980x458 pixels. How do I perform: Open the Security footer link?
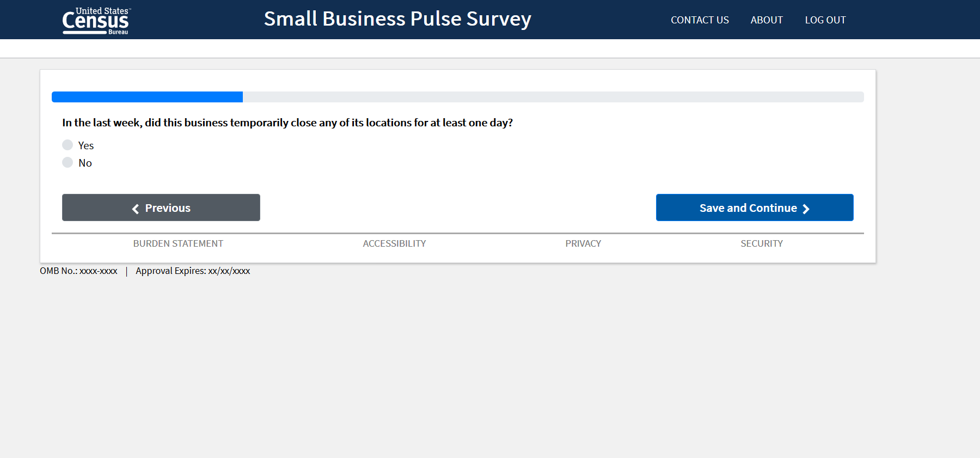point(762,243)
